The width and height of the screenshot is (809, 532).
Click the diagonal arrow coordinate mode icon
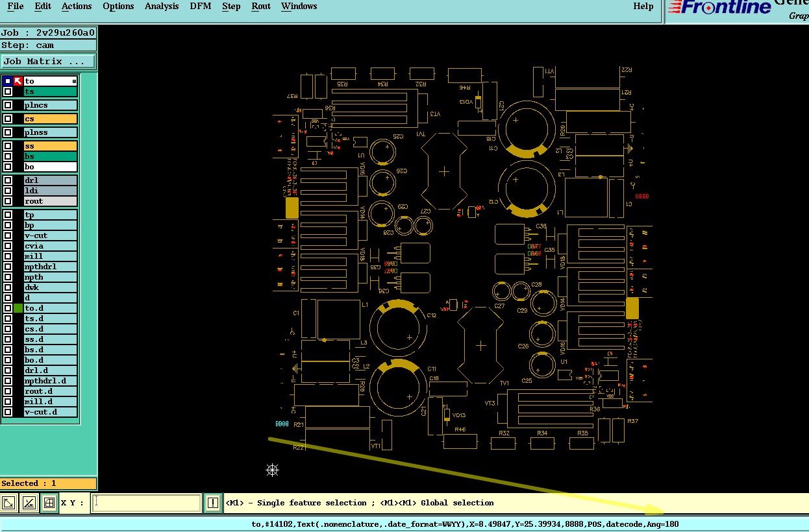[x=9, y=503]
